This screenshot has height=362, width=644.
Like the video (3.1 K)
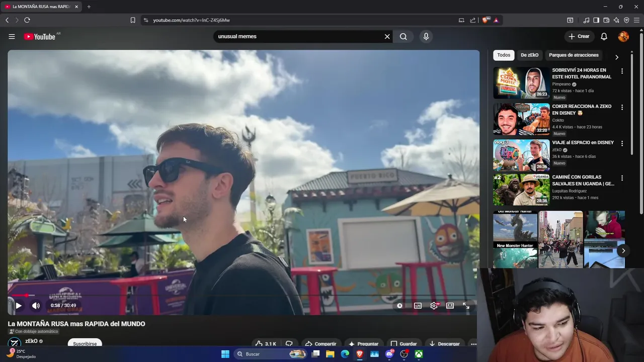click(x=266, y=344)
